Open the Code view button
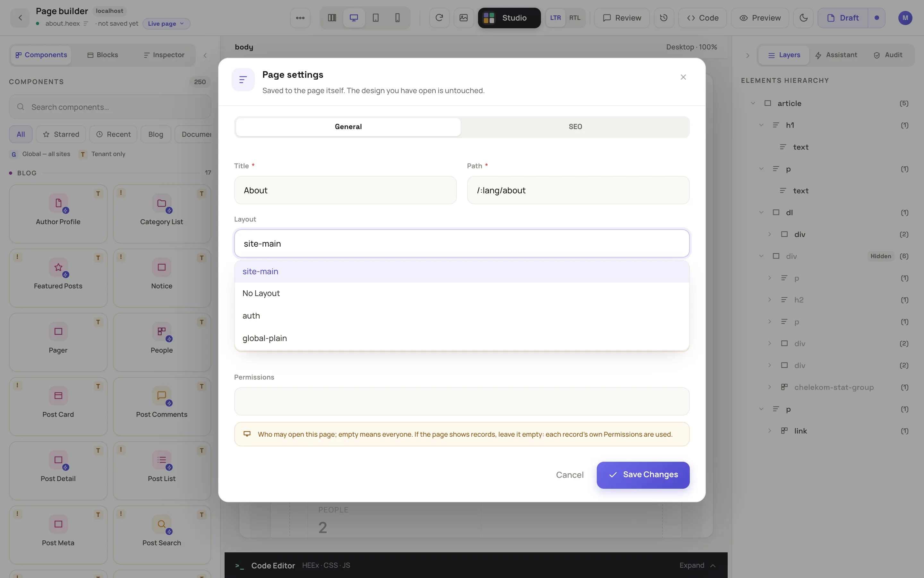Screen dimensions: 924x578 [703, 18]
